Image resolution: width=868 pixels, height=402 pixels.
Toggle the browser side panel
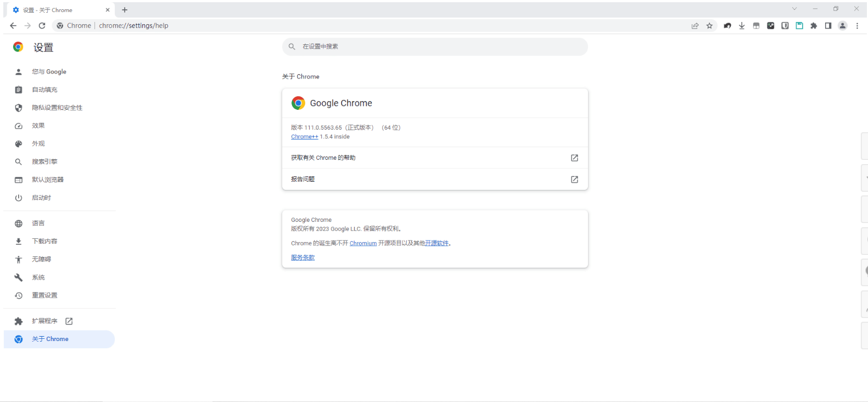point(828,26)
